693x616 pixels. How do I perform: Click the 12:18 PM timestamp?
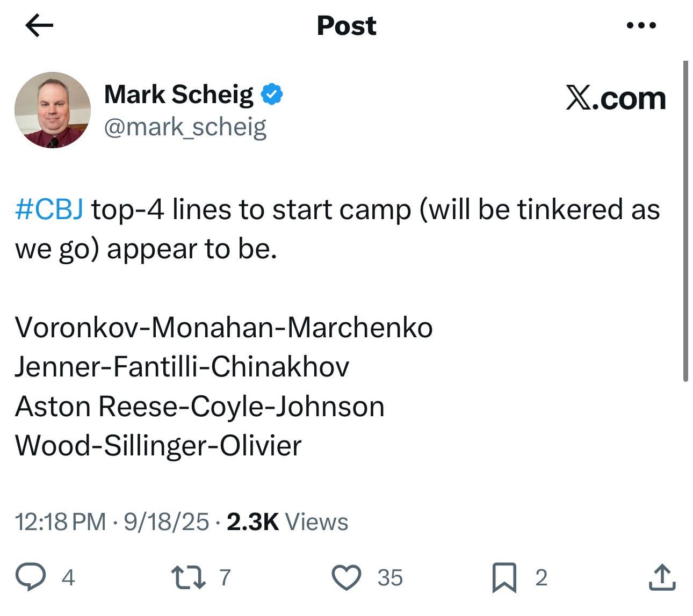[60, 521]
